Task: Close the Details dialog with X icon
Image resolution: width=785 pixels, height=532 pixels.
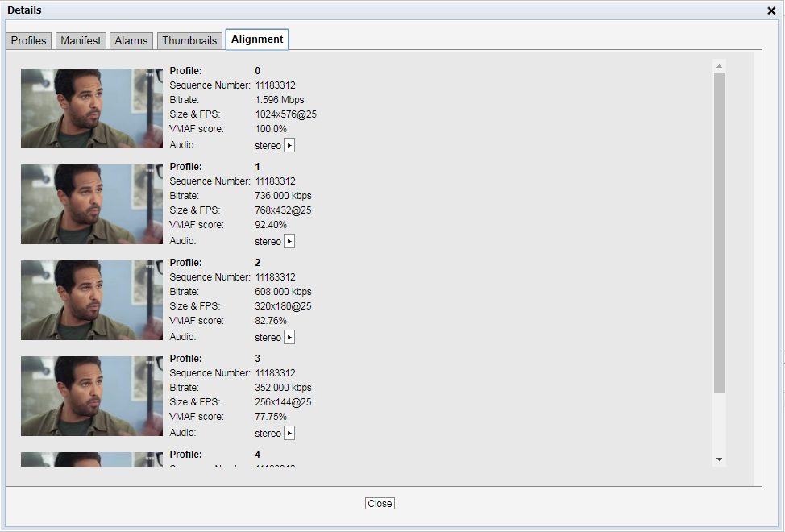Action: 771,10
